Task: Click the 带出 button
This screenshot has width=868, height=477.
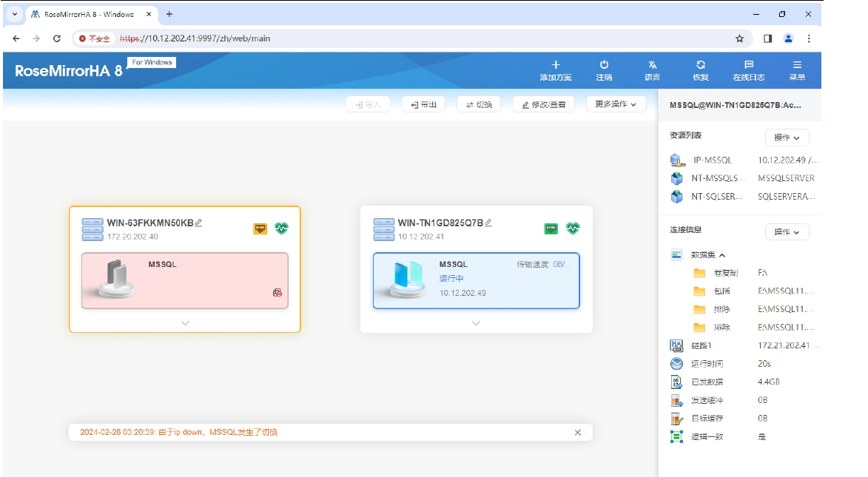Action: tap(424, 104)
